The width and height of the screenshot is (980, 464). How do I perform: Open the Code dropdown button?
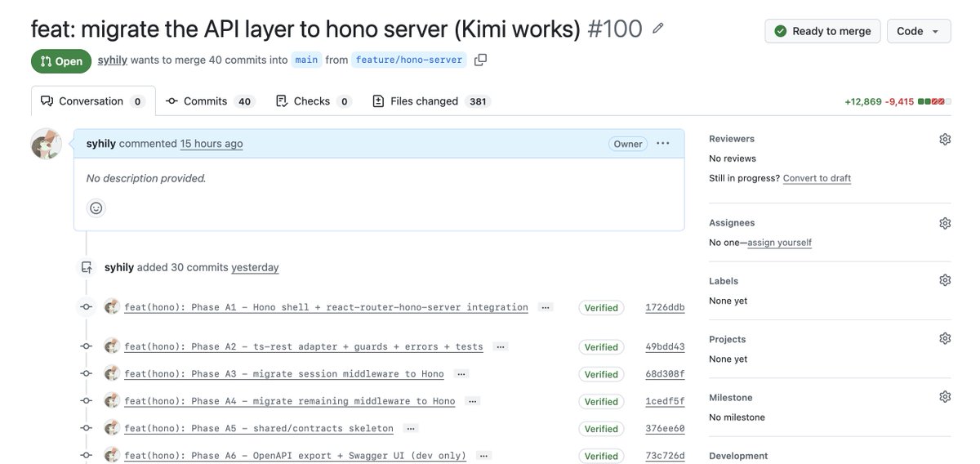pyautogui.click(x=919, y=31)
